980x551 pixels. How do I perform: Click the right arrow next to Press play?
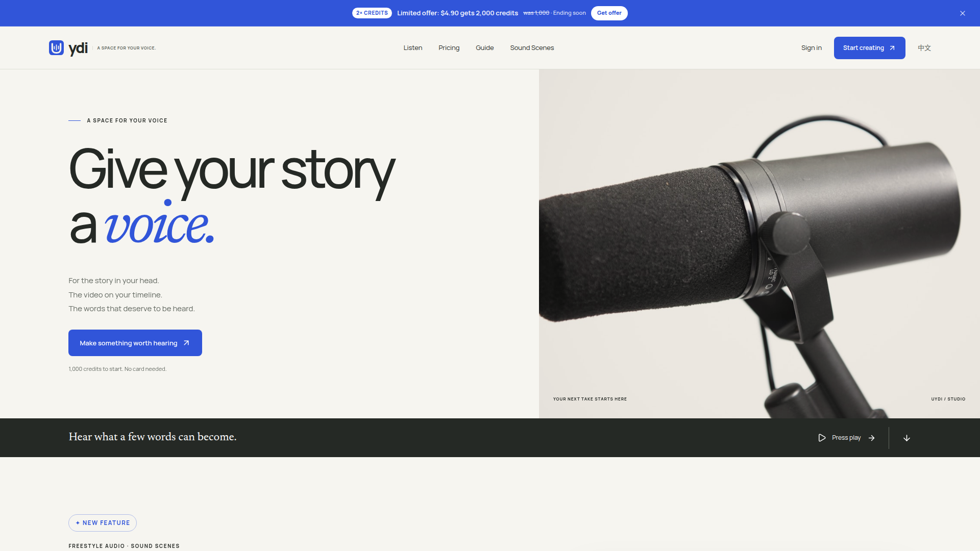[872, 438]
